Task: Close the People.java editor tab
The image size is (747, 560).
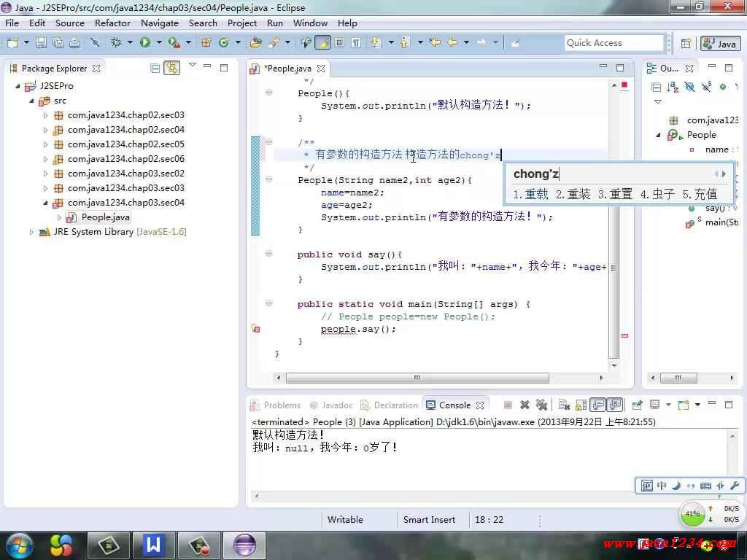Action: click(x=321, y=69)
